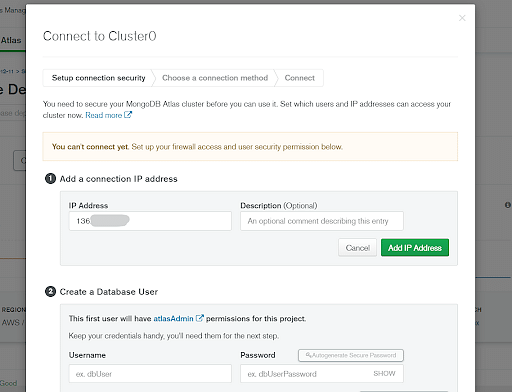The height and width of the screenshot is (392, 512).
Task: Click the step 2 number badge
Action: pos(50,292)
